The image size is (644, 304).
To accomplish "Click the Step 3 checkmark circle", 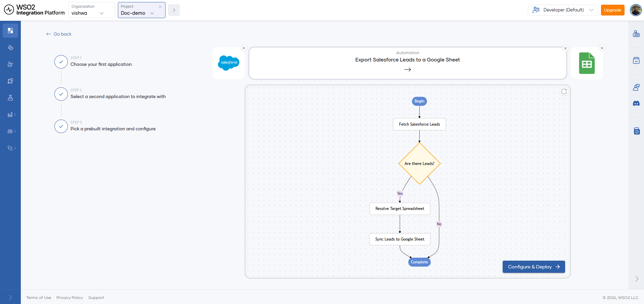I will pyautogui.click(x=61, y=126).
